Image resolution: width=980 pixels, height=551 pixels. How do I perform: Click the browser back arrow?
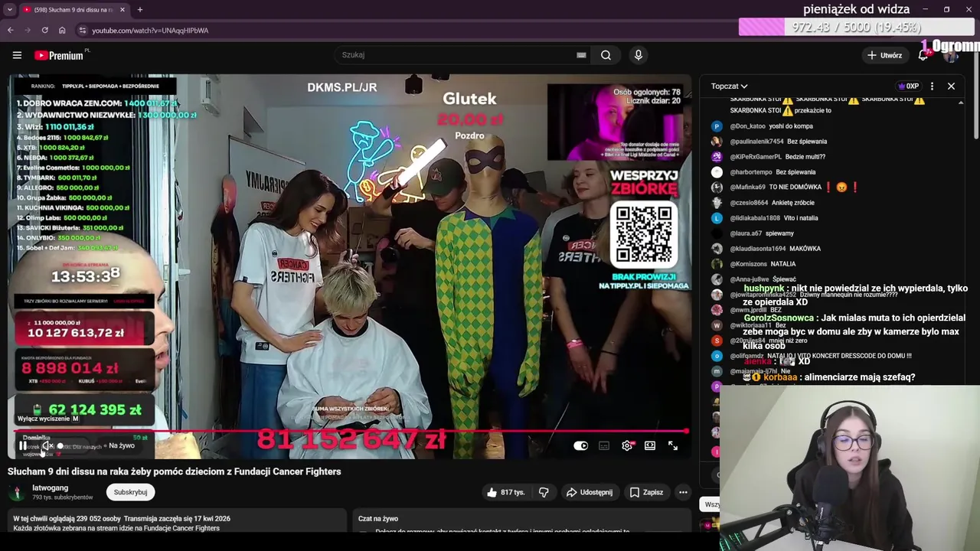10,30
